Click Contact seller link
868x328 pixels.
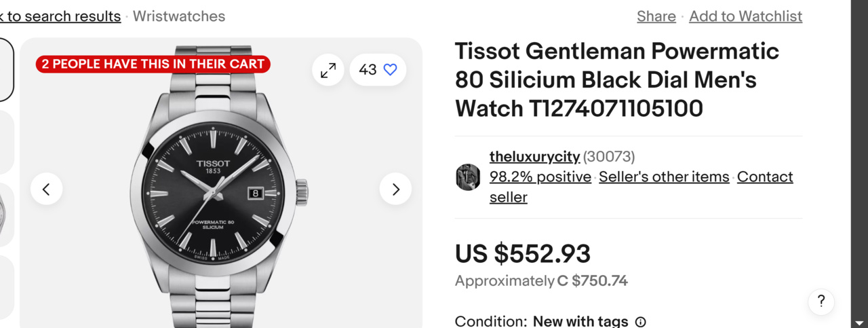tap(765, 177)
